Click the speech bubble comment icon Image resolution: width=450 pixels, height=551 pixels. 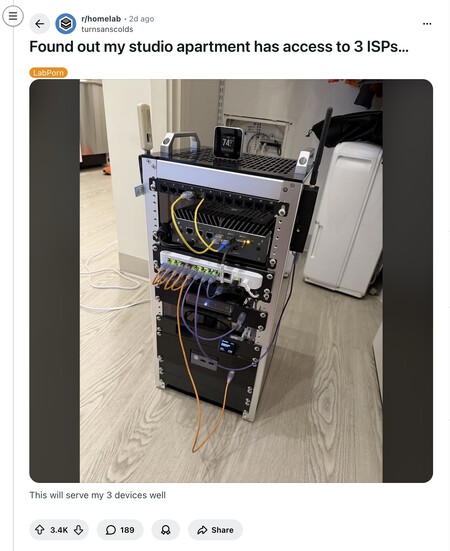pyautogui.click(x=111, y=530)
